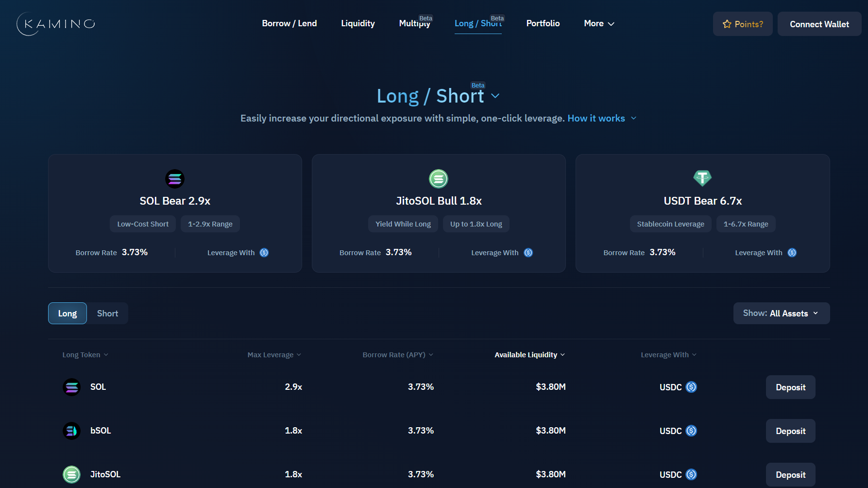Viewport: 868px width, 488px height.
Task: Open the Multiply beta page
Action: [415, 23]
